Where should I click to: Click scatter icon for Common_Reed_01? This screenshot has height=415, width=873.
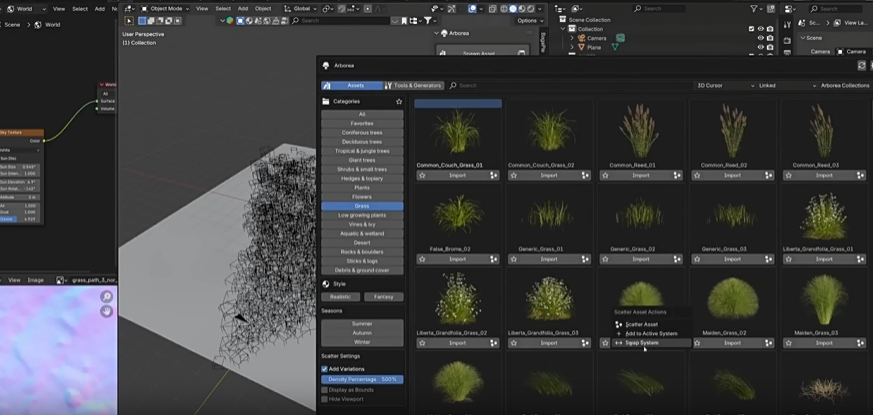[x=677, y=175]
